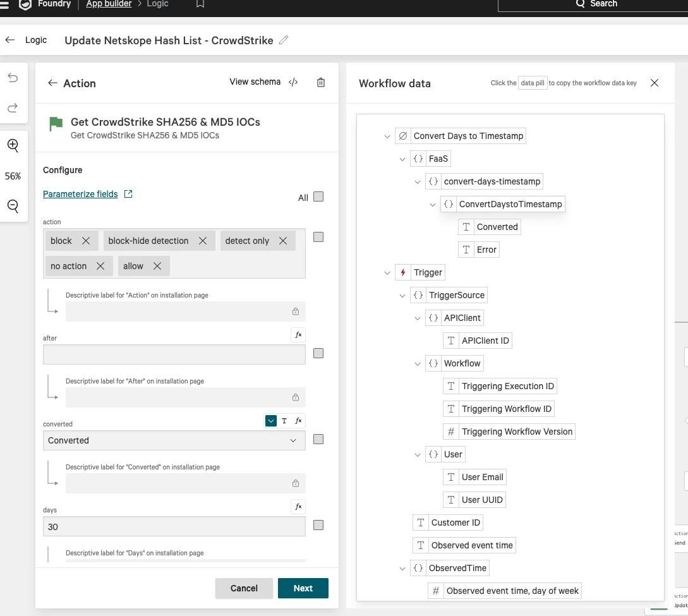Viewport: 688px width, 616px height.
Task: Collapse the ObservedTime node
Action: click(x=402, y=569)
